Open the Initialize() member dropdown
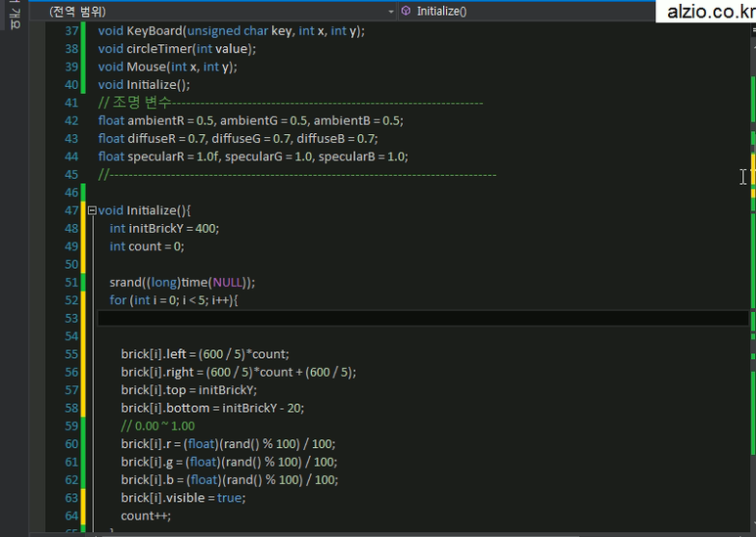The image size is (756, 537). coord(526,11)
